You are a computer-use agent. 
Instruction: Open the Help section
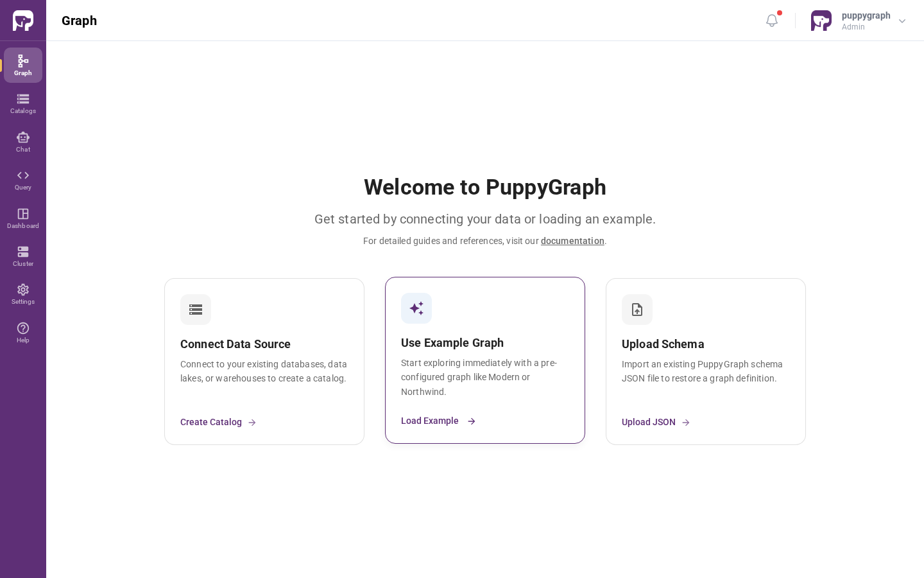23,333
